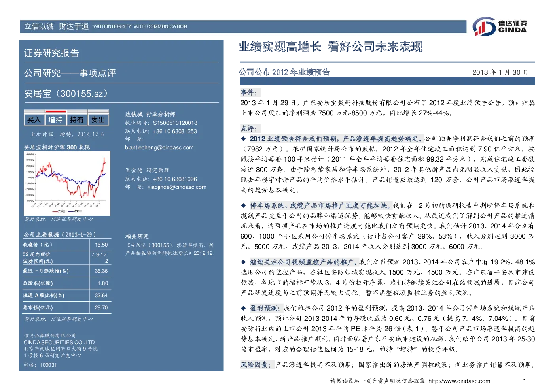Click the 继续关注公司视频监控产品的推广 heading
The height and width of the screenshot is (392, 555).
pyautogui.click(x=304, y=262)
